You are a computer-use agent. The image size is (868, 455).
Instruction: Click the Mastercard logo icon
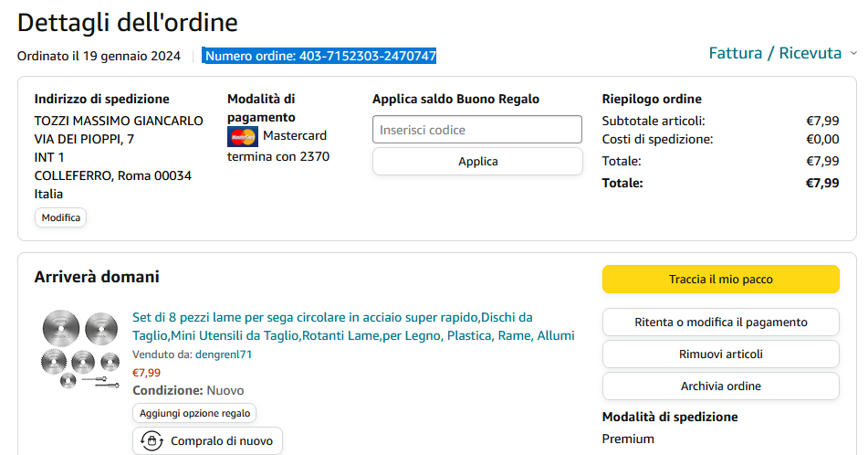pos(243,136)
